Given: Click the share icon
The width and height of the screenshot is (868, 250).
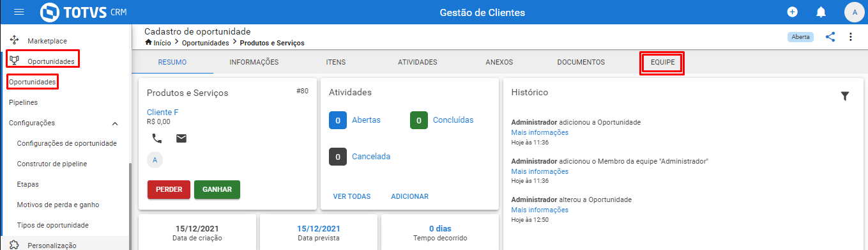Looking at the screenshot, I should [830, 36].
